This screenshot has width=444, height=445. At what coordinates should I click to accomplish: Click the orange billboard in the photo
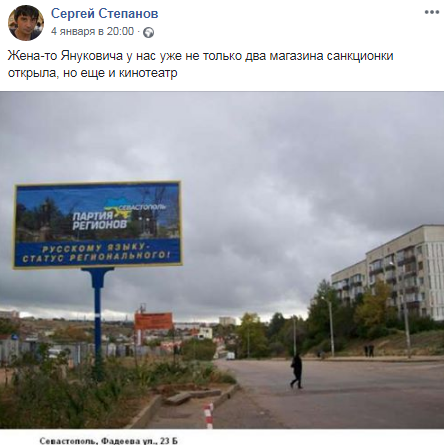[153, 321]
